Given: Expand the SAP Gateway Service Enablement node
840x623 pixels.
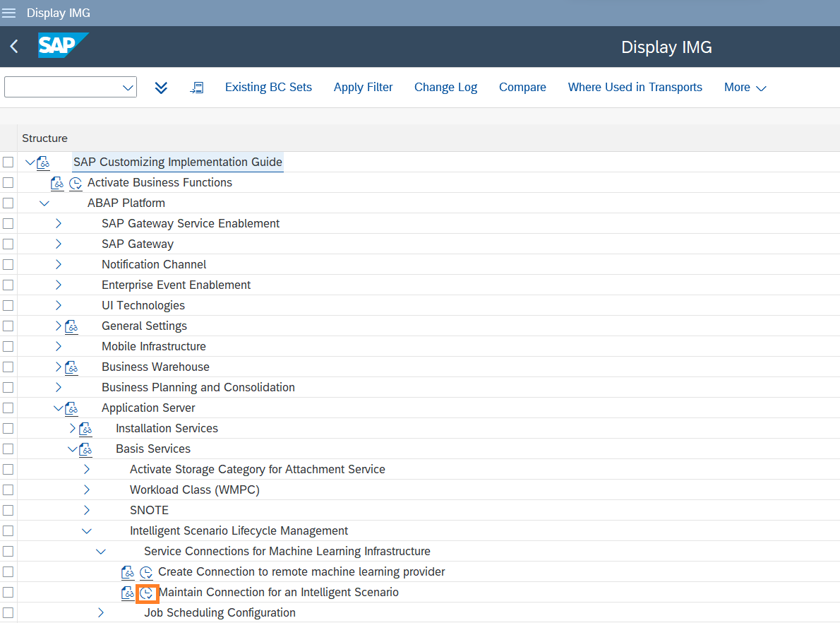Looking at the screenshot, I should tap(58, 224).
